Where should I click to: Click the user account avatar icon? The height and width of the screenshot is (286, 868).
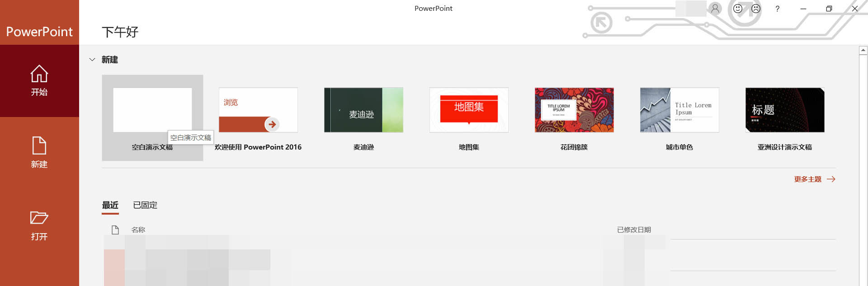tap(715, 8)
